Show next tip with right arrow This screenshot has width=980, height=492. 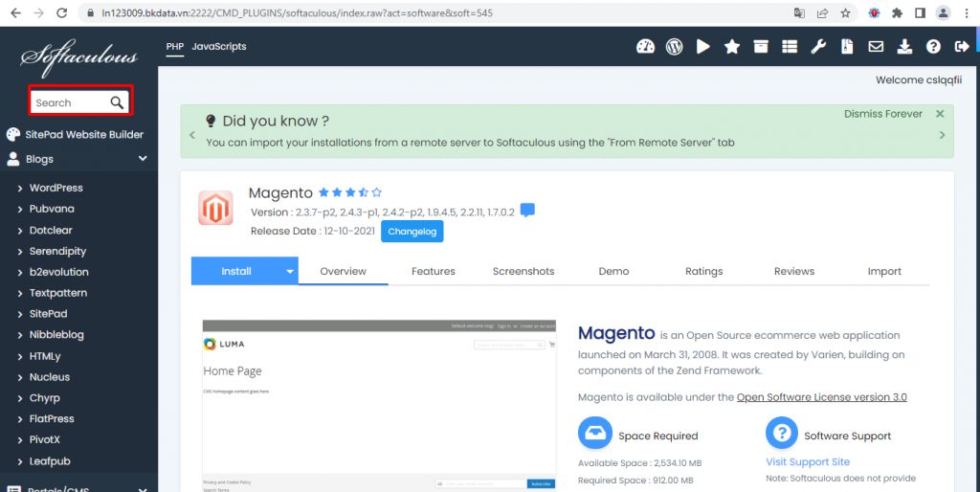pyautogui.click(x=942, y=135)
